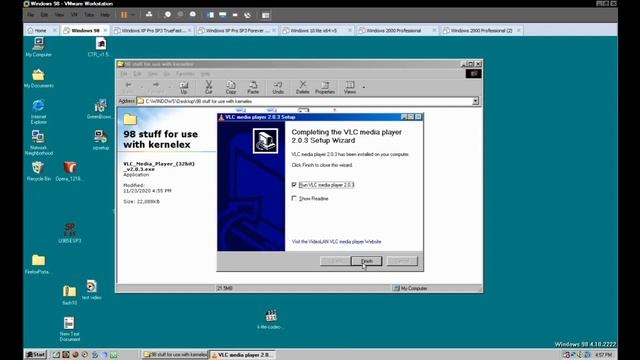The width and height of the screenshot is (640, 360).
Task: Click the snapshot manager VMware icon
Action: point(193,15)
